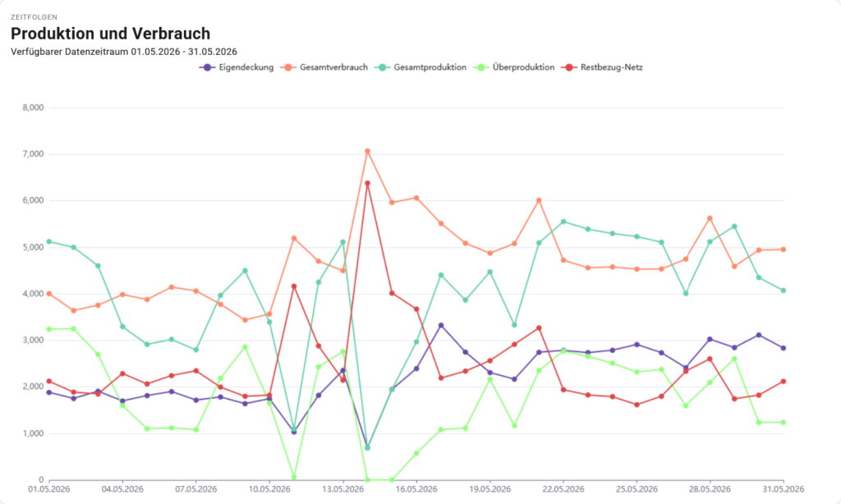The width and height of the screenshot is (841, 504).
Task: Click the 22.05.2026 x-axis date label
Action: click(563, 489)
